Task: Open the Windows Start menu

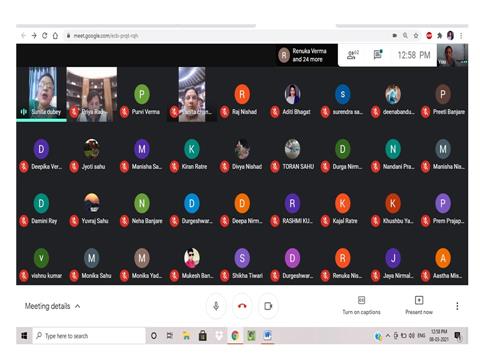Action: tap(24, 336)
